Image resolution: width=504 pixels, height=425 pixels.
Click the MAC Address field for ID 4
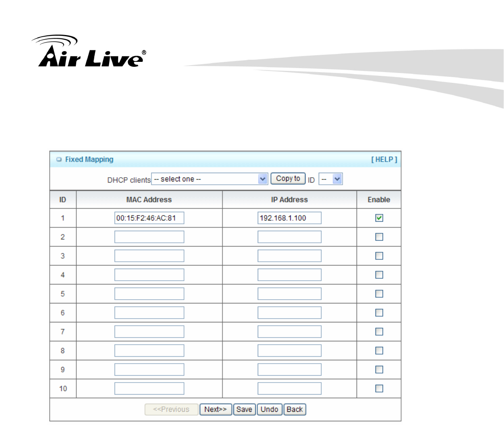pyautogui.click(x=149, y=275)
